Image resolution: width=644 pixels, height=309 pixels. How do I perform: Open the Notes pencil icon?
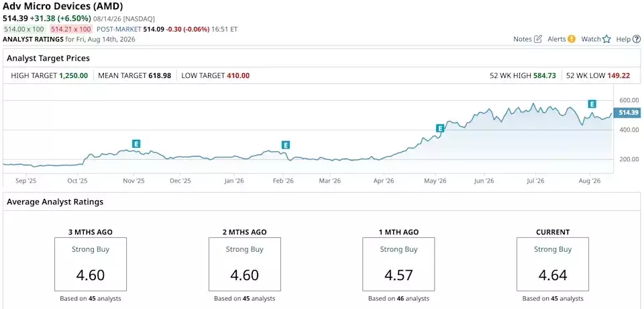click(537, 39)
